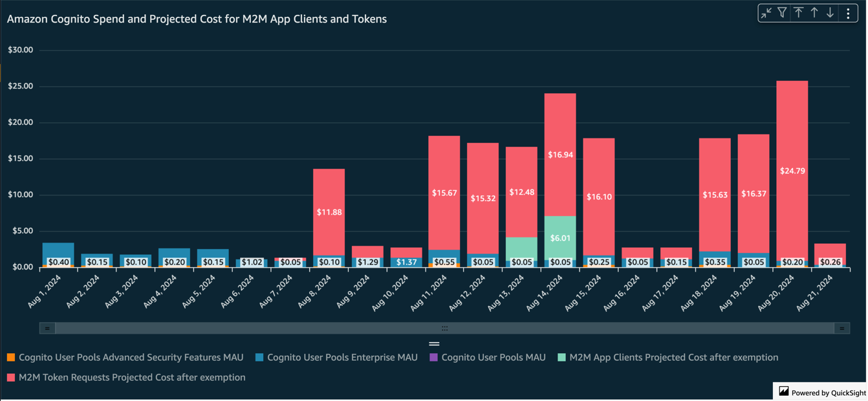Viewport: 868px width, 401px height.
Task: Click the $24.79 label on the Aug 20 bar
Action: click(x=792, y=171)
